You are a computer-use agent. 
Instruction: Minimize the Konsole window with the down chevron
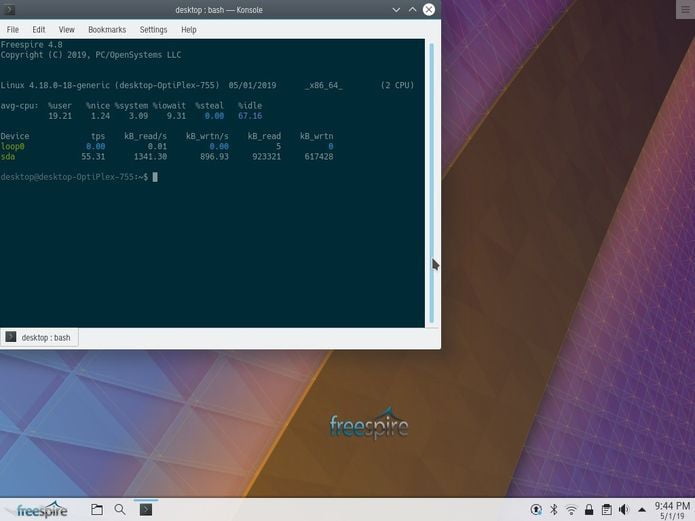point(396,10)
